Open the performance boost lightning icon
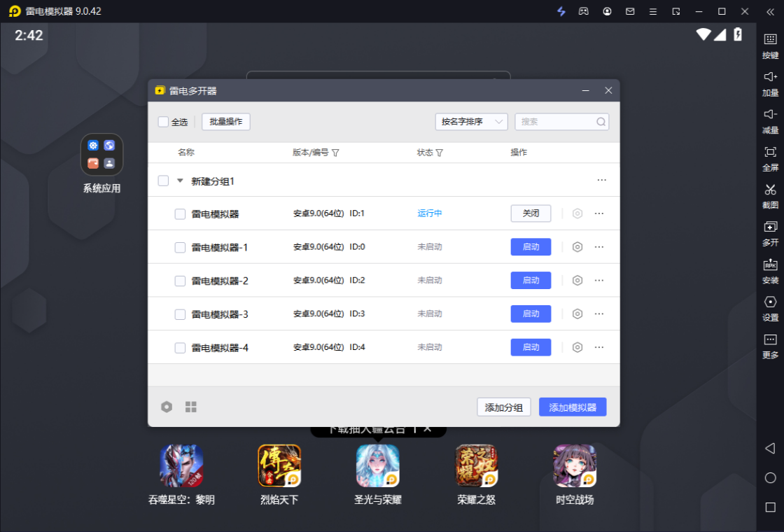Screen dimensions: 784x532 561,11
